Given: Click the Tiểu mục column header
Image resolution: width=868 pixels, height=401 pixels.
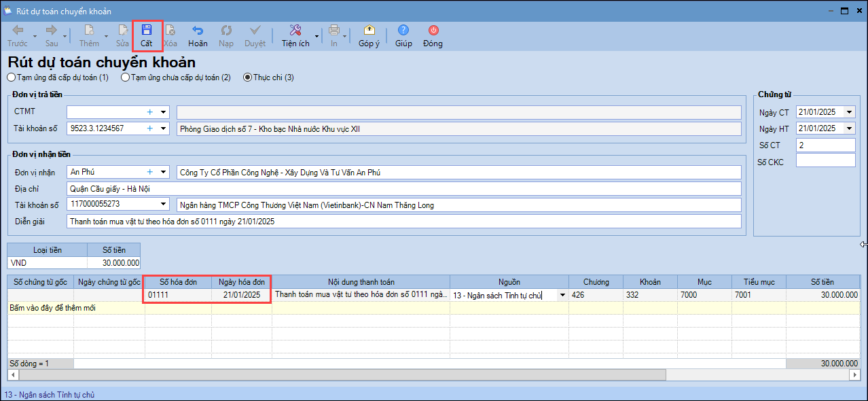Looking at the screenshot, I should click(x=759, y=281).
